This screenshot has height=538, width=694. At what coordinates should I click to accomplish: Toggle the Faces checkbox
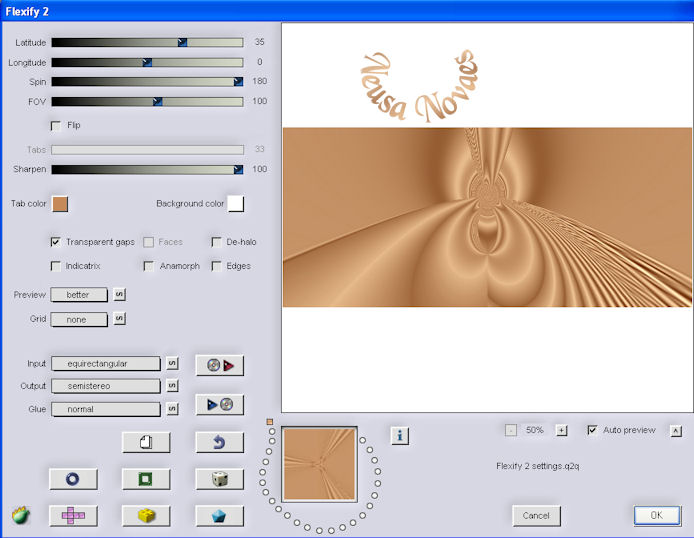pyautogui.click(x=149, y=242)
